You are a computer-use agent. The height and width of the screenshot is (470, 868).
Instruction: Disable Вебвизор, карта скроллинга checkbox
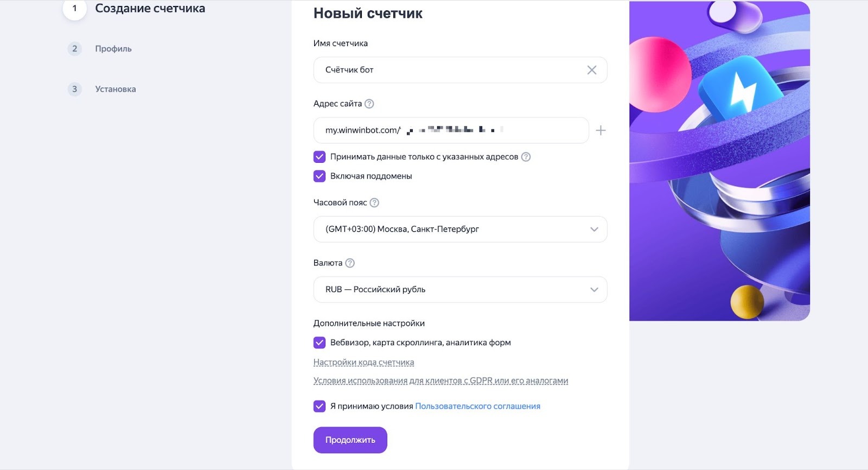(320, 342)
